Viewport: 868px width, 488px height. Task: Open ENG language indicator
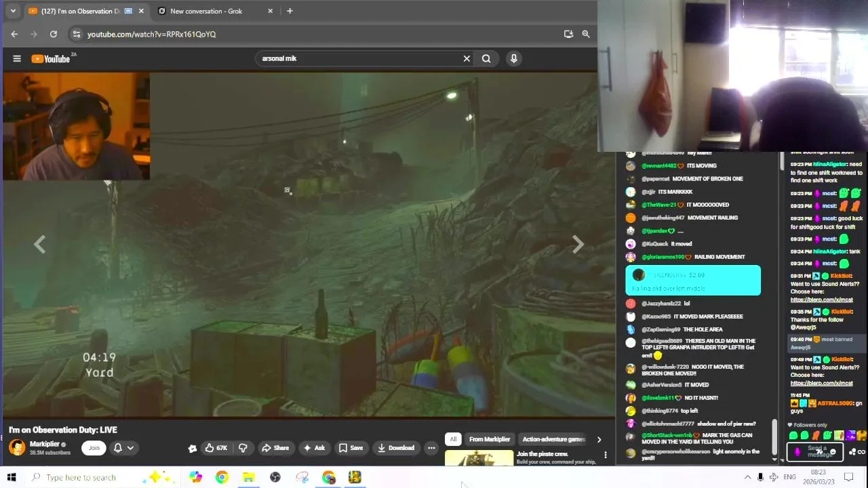click(789, 477)
